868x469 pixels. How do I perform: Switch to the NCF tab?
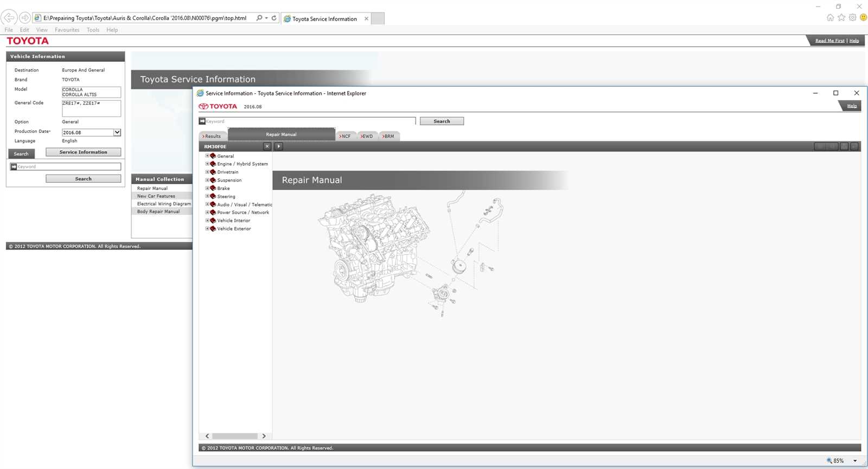click(x=345, y=136)
